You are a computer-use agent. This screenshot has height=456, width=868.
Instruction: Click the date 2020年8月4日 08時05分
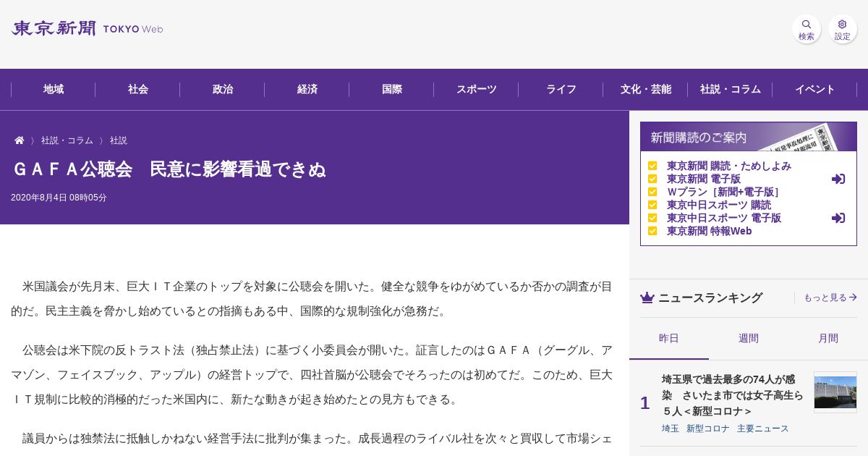(x=59, y=198)
